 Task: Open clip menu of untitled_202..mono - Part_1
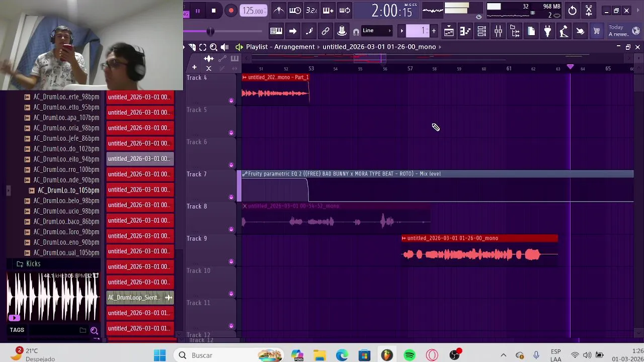pos(245,77)
